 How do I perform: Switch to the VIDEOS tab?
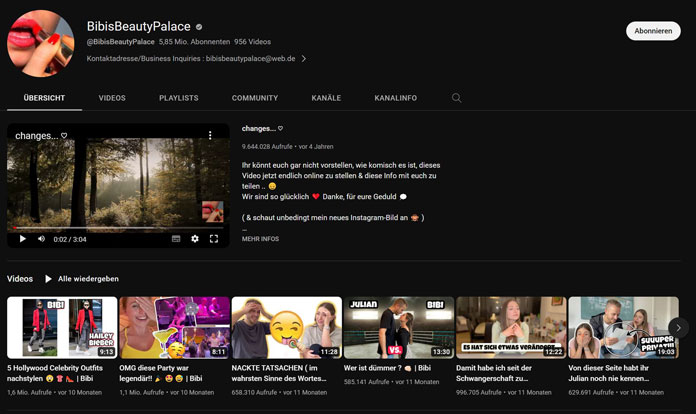tap(112, 98)
